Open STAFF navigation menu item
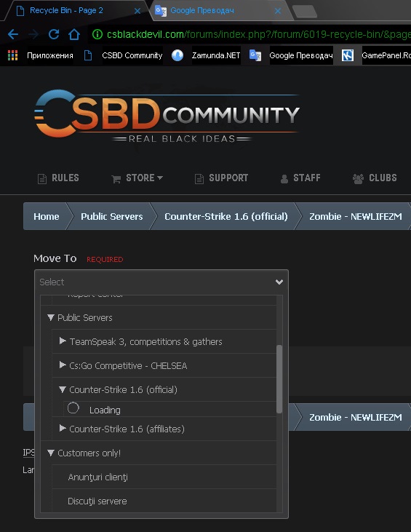 (300, 178)
